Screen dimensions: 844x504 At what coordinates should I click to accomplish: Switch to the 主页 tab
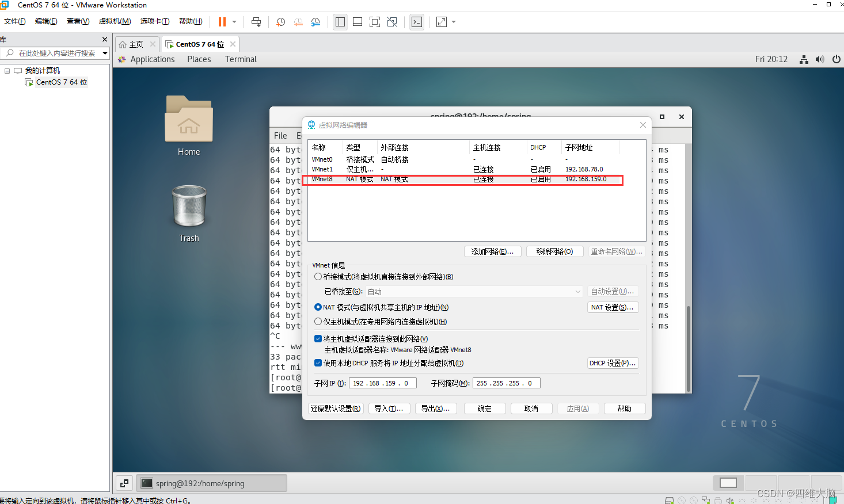click(x=136, y=44)
